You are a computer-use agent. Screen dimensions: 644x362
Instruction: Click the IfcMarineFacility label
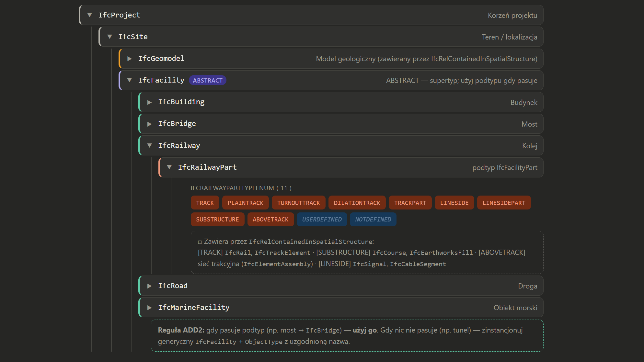point(194,307)
